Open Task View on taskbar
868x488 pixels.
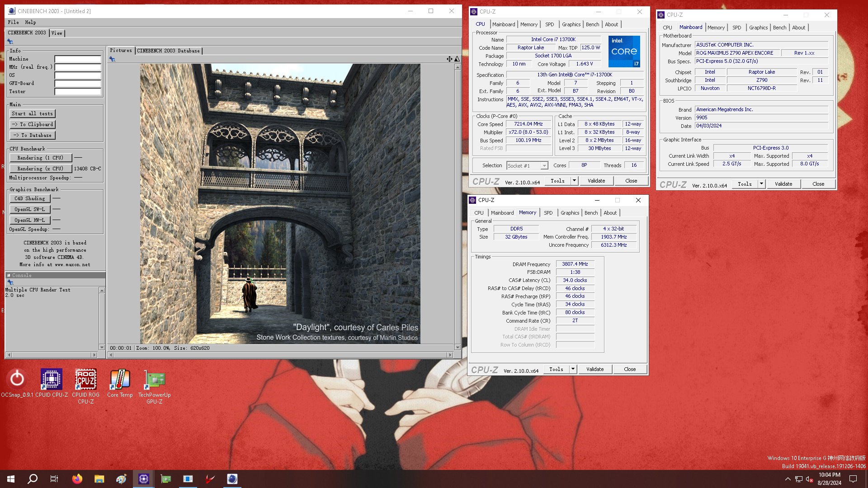coord(54,479)
